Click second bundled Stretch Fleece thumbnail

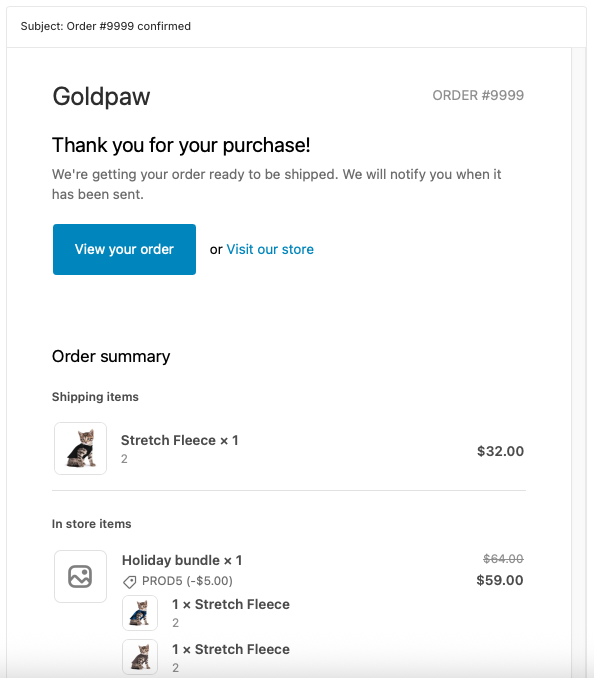[140, 657]
